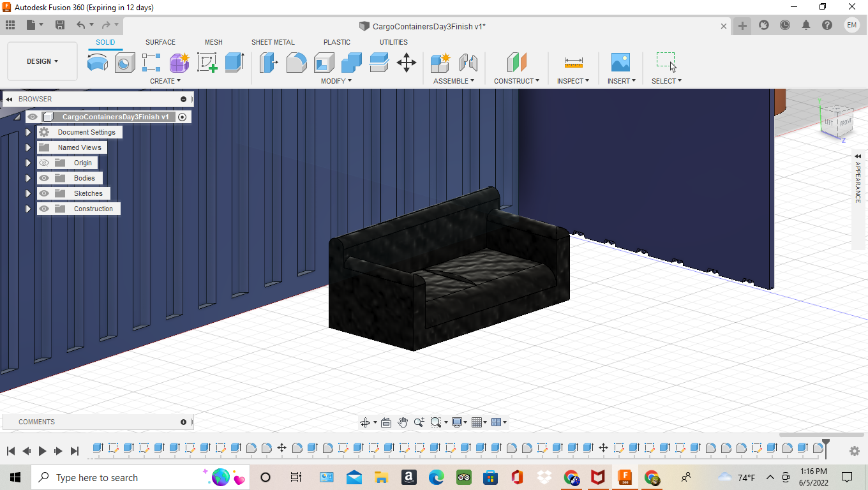868x490 pixels.
Task: Open the CONSTRUCT dropdown menu
Action: coord(516,81)
